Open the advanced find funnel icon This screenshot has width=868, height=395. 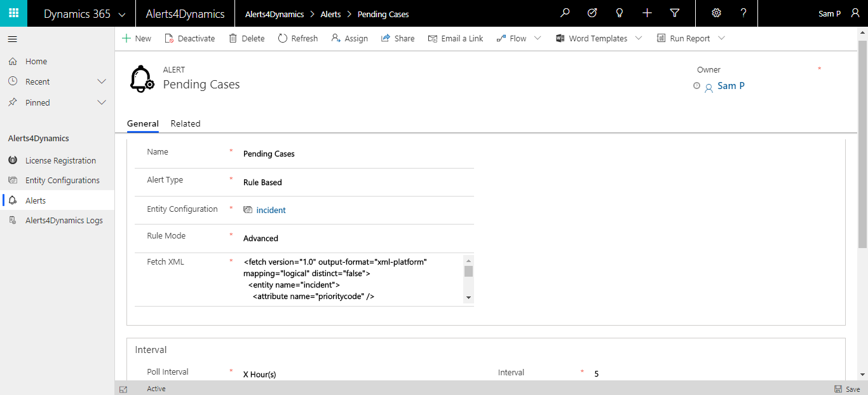point(675,13)
